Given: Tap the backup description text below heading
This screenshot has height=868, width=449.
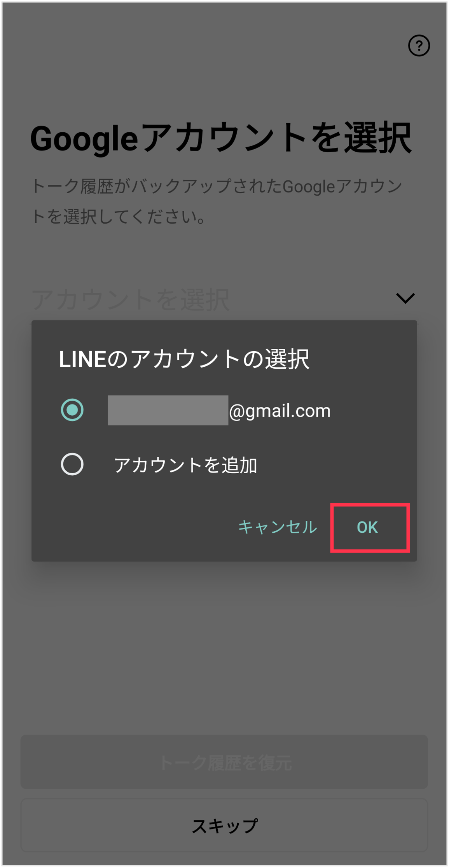Looking at the screenshot, I should click(216, 201).
